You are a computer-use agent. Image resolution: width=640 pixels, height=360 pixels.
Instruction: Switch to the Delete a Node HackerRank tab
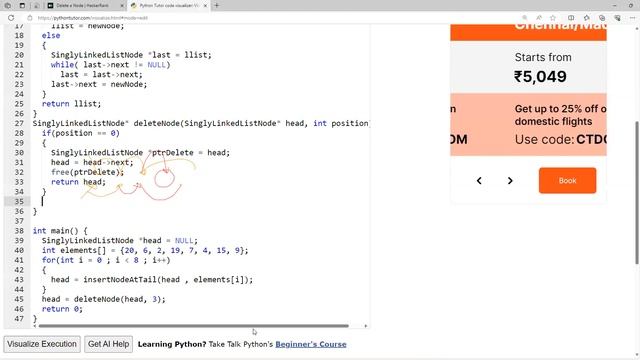85,6
